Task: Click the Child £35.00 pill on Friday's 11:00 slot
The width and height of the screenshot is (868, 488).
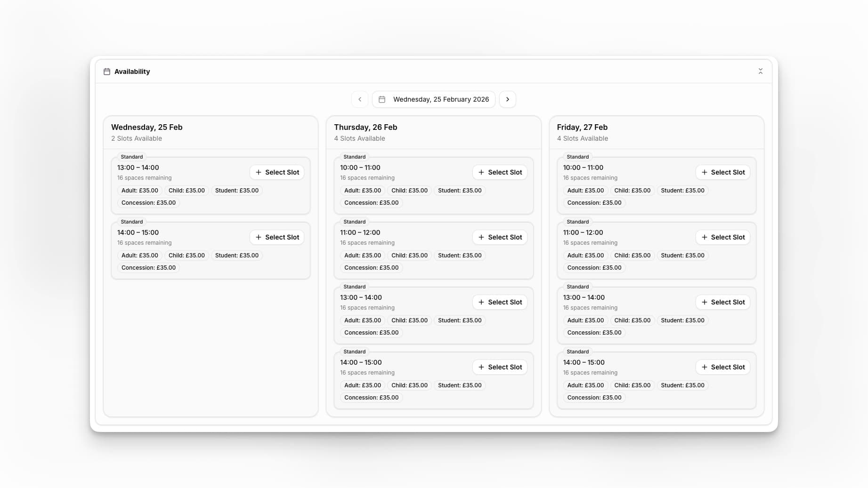Action: [633, 255]
